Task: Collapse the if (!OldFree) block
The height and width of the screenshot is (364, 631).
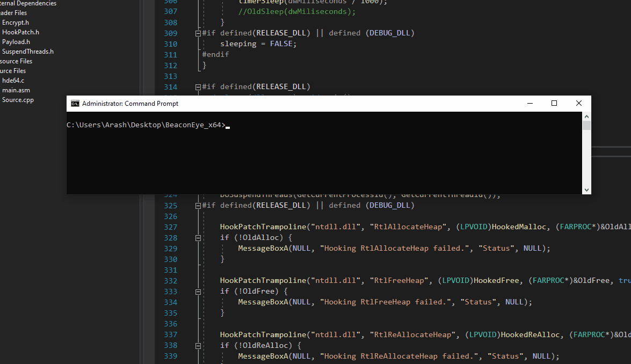Action: pyautogui.click(x=198, y=292)
